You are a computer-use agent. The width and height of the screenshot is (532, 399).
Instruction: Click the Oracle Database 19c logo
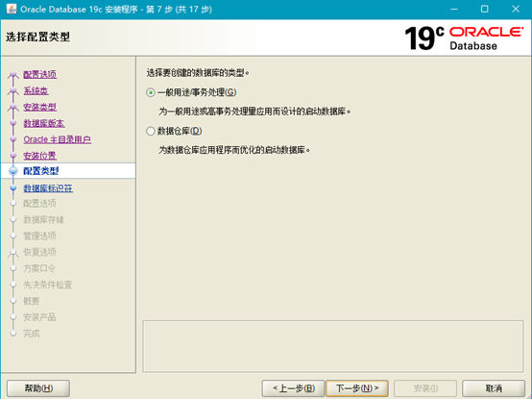point(464,38)
